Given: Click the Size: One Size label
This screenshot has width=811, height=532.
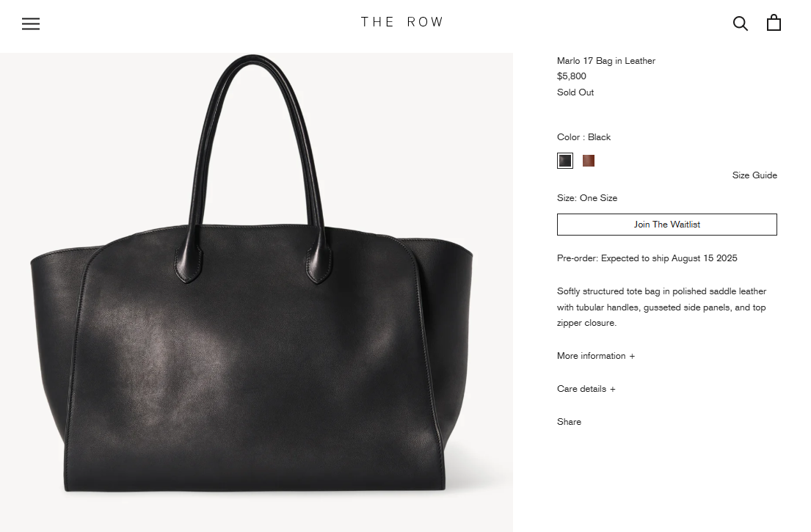Looking at the screenshot, I should [x=587, y=198].
